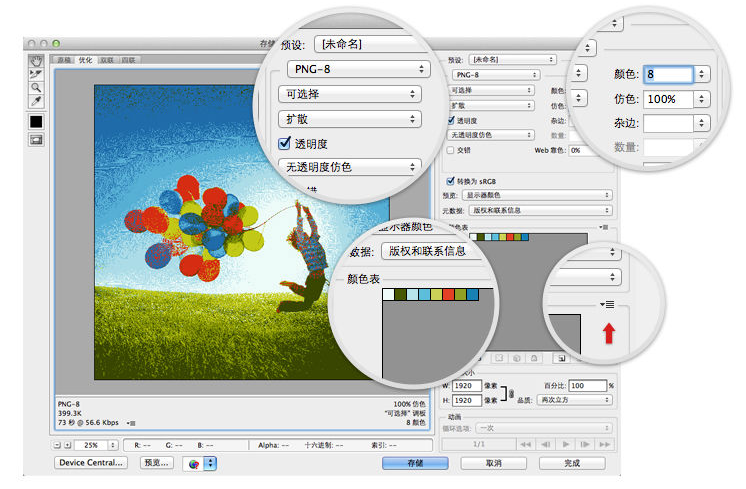Image resolution: width=746 pixels, height=489 pixels.
Task: Click the 取消 button
Action: point(493,463)
